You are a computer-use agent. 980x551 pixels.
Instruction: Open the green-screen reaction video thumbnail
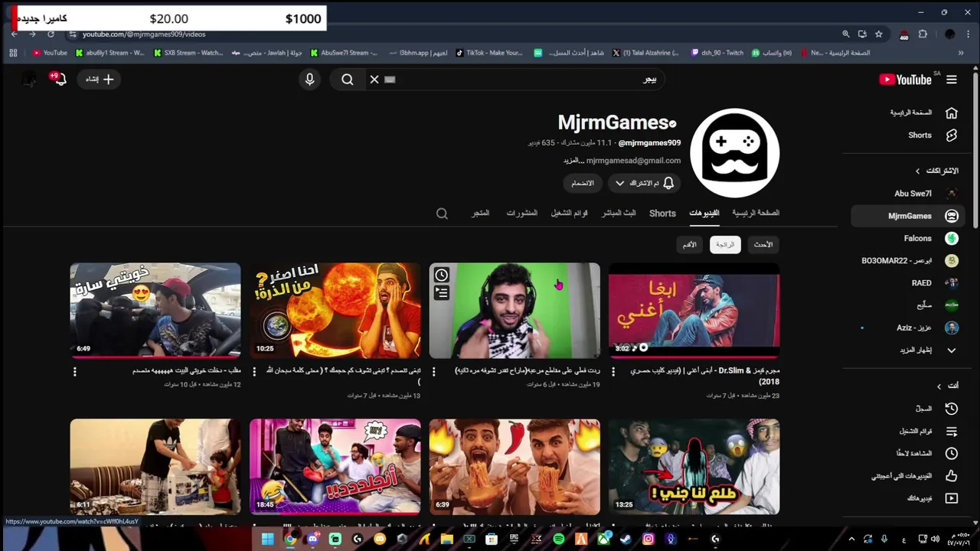(514, 311)
